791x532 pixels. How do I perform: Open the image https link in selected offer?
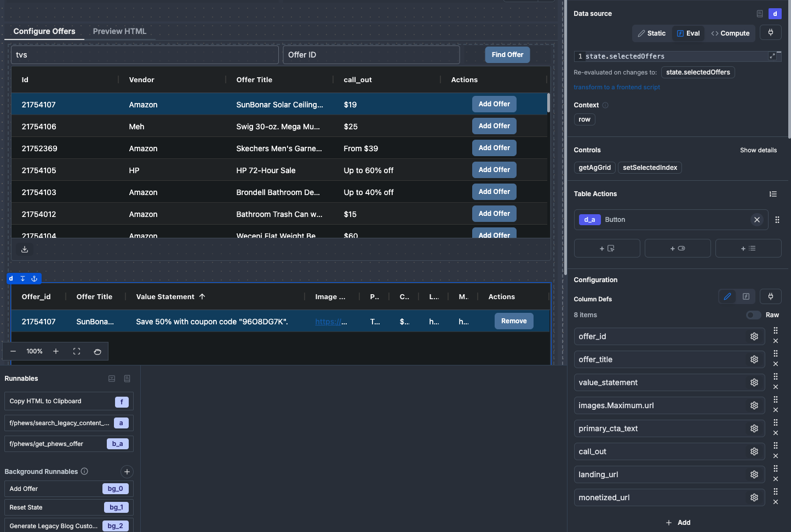(x=331, y=322)
